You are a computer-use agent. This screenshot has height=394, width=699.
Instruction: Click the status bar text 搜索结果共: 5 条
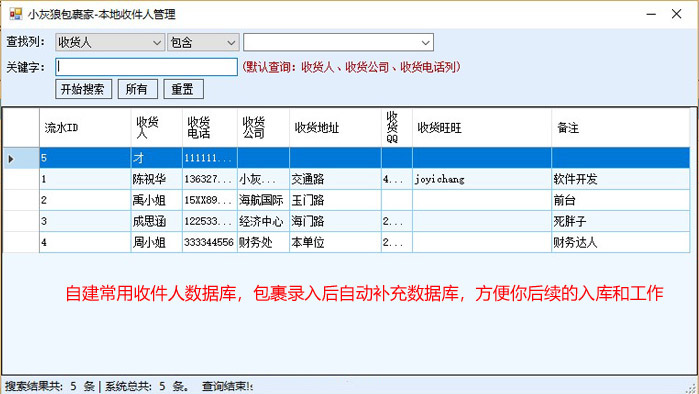tap(50, 386)
